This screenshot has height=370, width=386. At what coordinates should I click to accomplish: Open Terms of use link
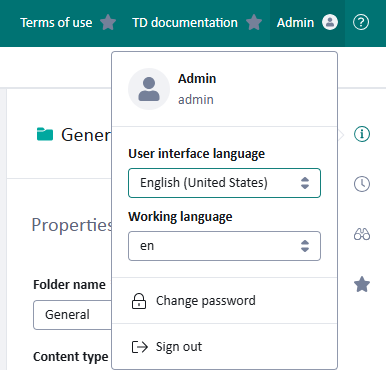[x=56, y=23]
